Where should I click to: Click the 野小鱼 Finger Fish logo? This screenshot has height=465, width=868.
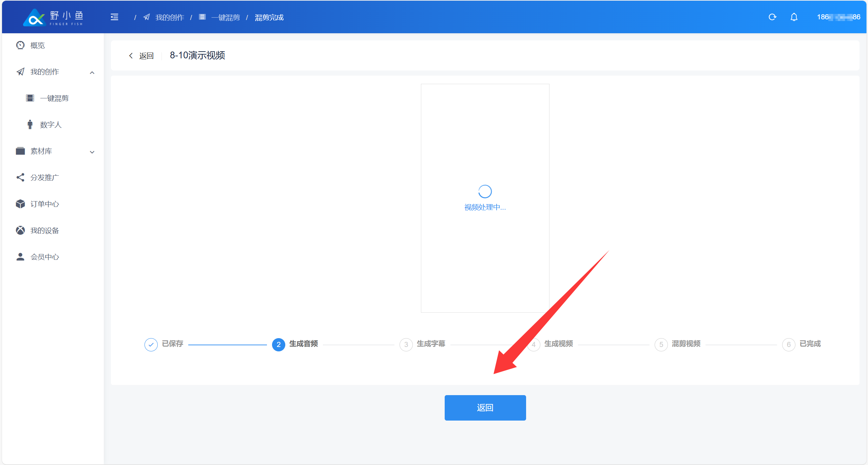coord(53,17)
